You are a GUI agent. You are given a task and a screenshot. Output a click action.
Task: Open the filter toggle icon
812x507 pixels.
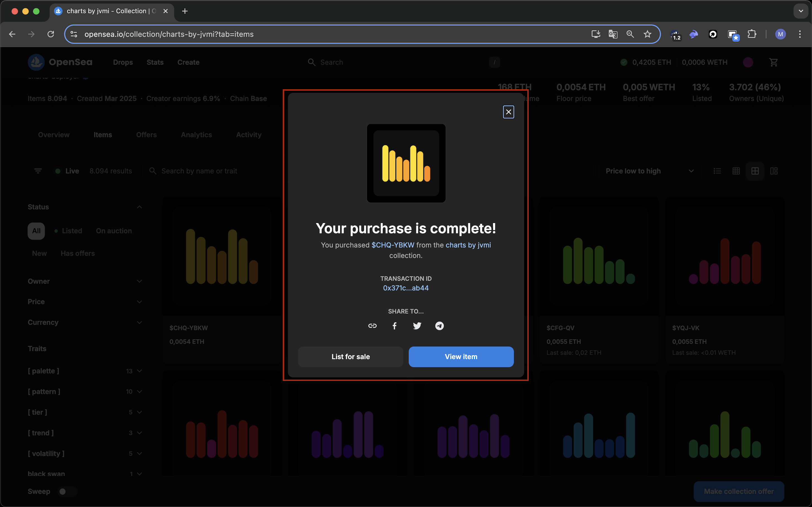tap(38, 171)
